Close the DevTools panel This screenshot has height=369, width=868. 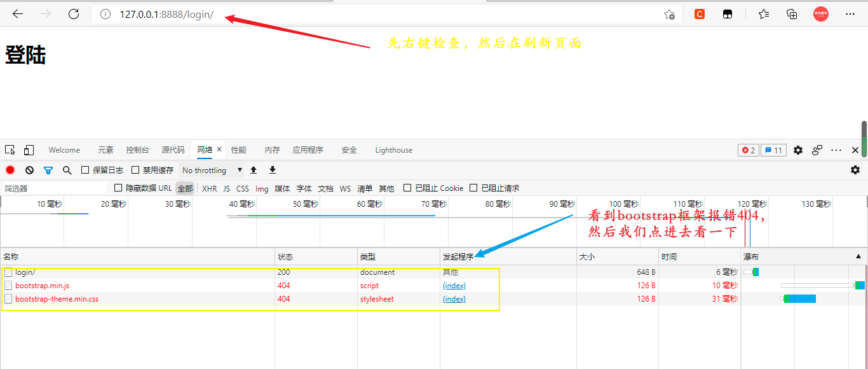coord(855,150)
